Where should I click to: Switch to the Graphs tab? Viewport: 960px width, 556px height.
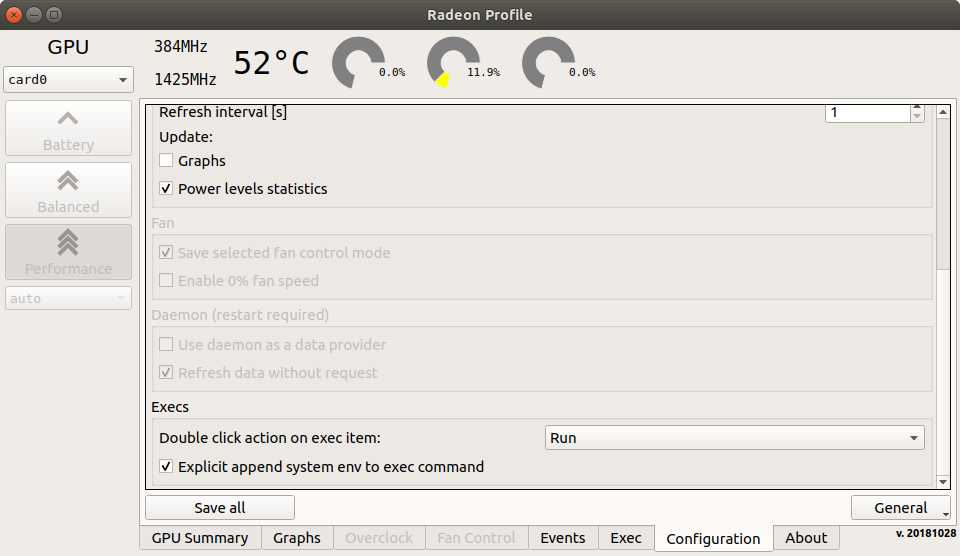(297, 538)
